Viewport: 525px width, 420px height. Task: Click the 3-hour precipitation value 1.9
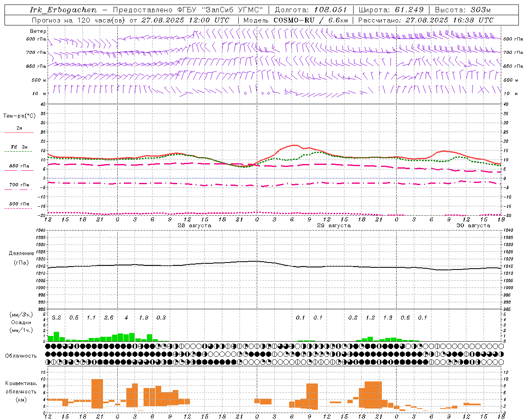click(144, 317)
